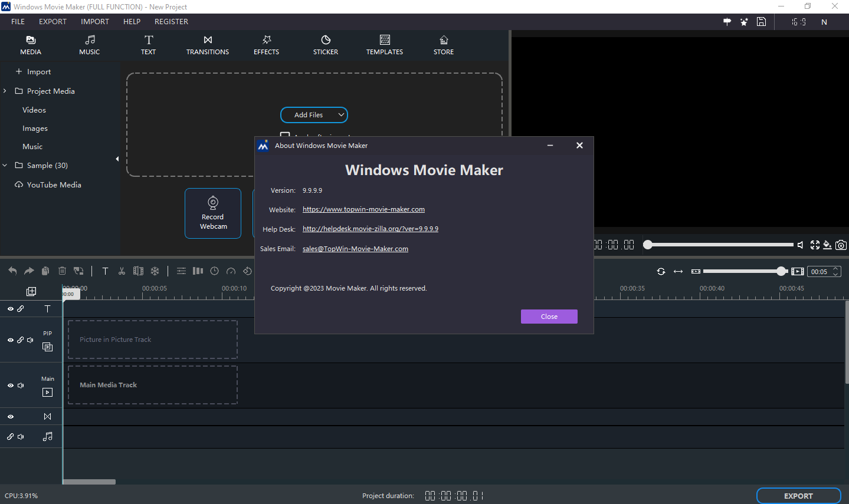849x504 pixels.
Task: Collapse the sidebar using the arrow handle
Action: pyautogui.click(x=117, y=159)
